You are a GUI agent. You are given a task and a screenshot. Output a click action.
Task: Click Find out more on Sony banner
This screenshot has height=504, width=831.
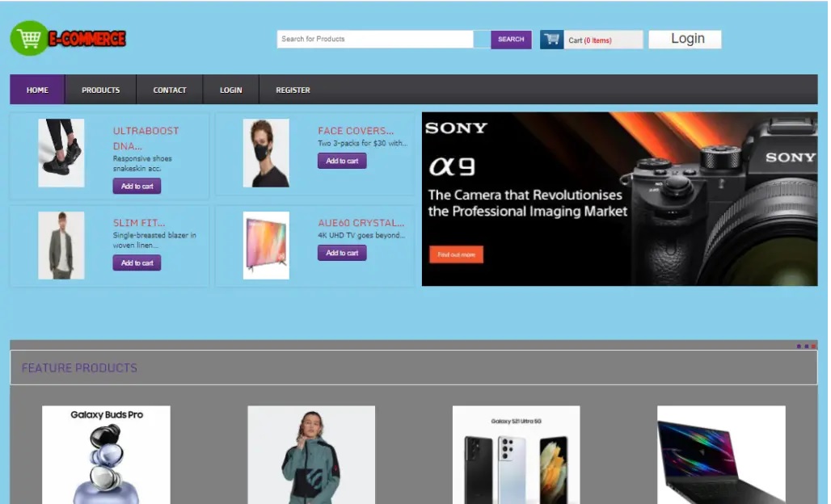pyautogui.click(x=456, y=254)
